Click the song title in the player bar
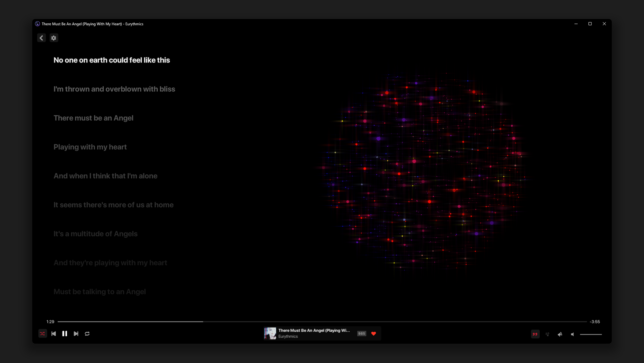The height and width of the screenshot is (363, 644). (314, 330)
